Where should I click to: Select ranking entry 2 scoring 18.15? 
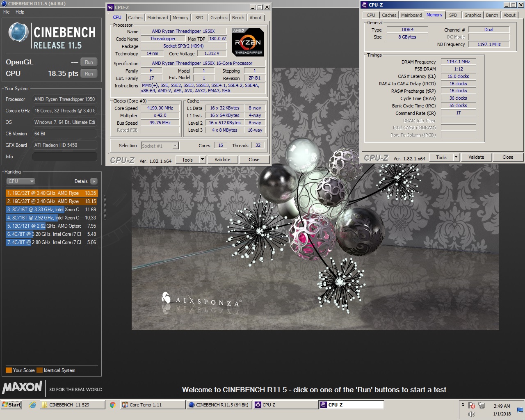pos(52,201)
